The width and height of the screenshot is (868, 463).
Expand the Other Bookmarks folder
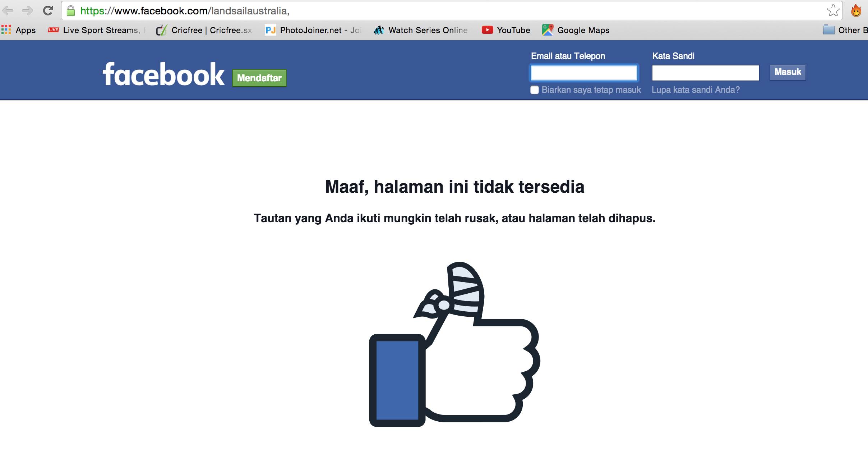pos(844,30)
